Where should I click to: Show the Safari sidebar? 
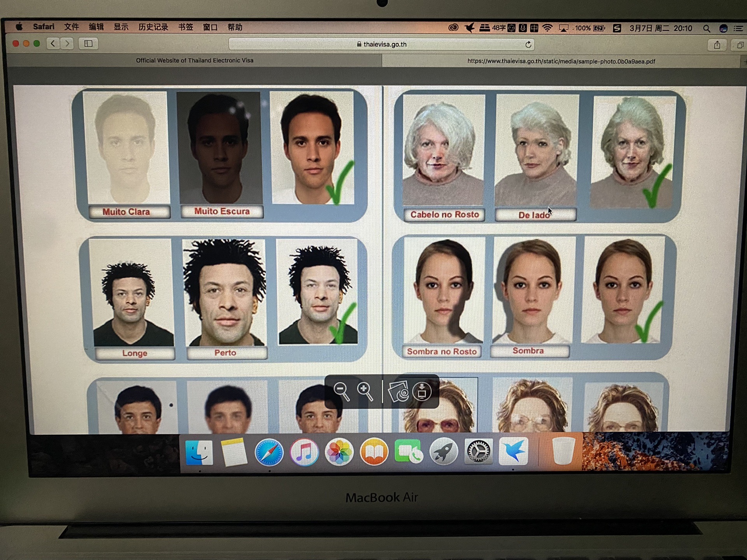pos(88,44)
